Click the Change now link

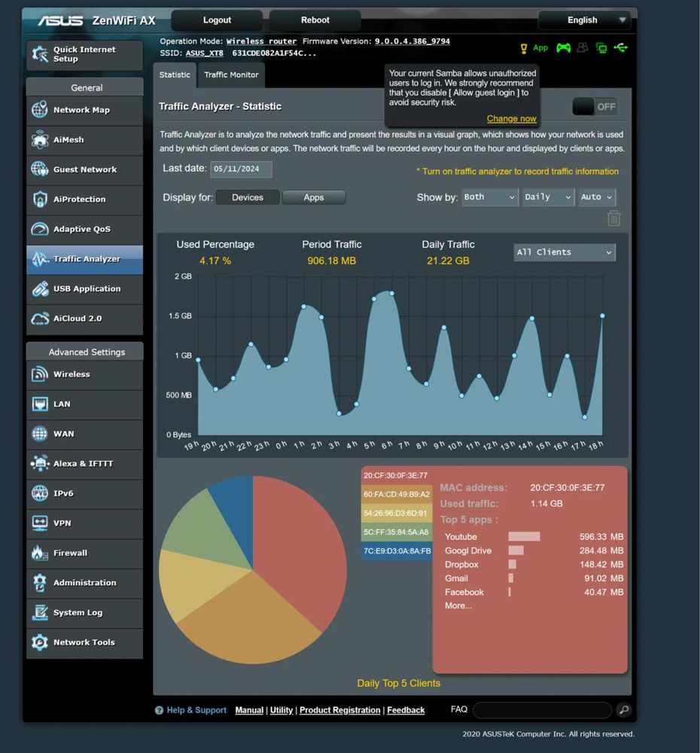point(511,119)
